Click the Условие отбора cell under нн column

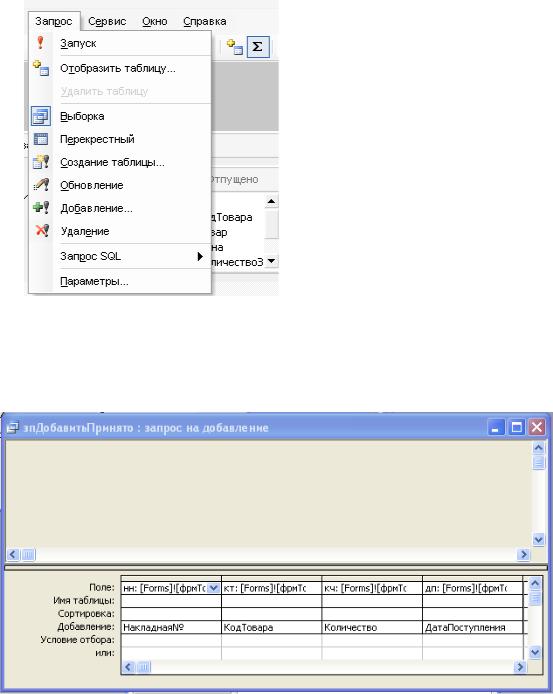(x=171, y=640)
